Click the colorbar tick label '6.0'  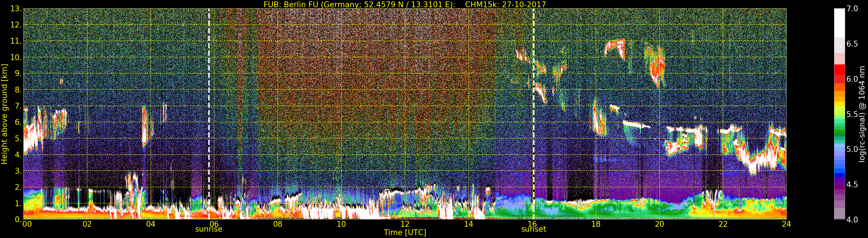852,79
